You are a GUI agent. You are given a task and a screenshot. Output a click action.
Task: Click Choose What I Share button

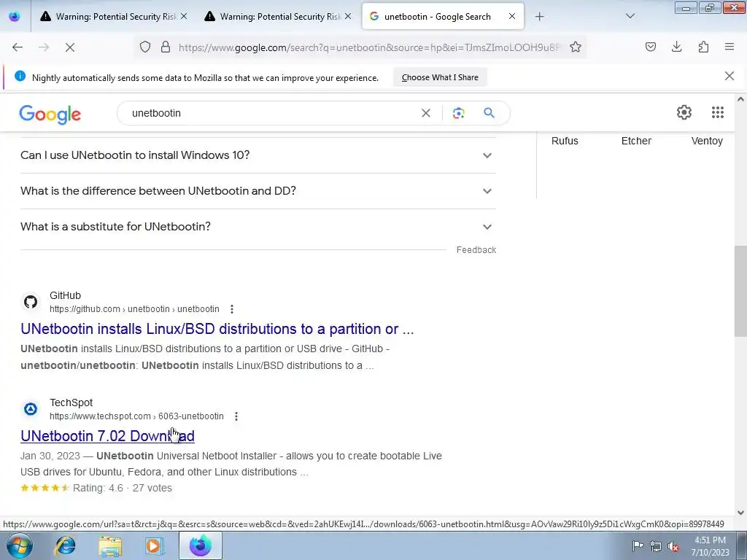pos(440,77)
